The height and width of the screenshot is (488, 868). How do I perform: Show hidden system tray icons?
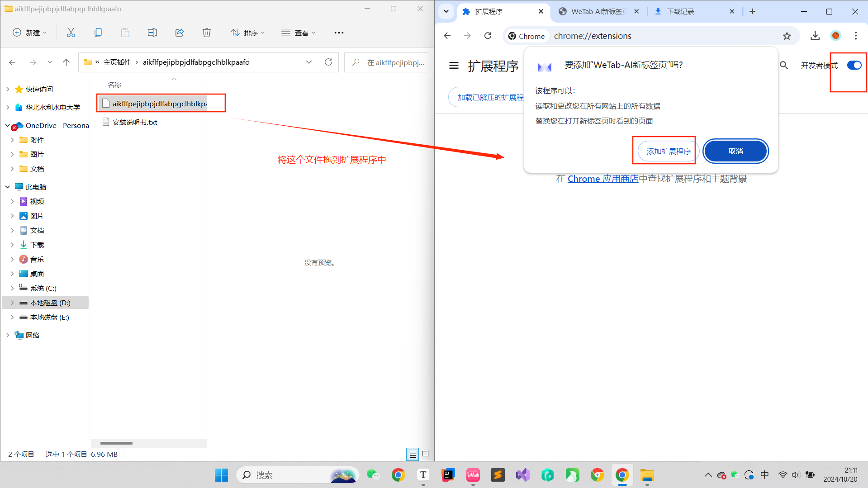(708, 475)
